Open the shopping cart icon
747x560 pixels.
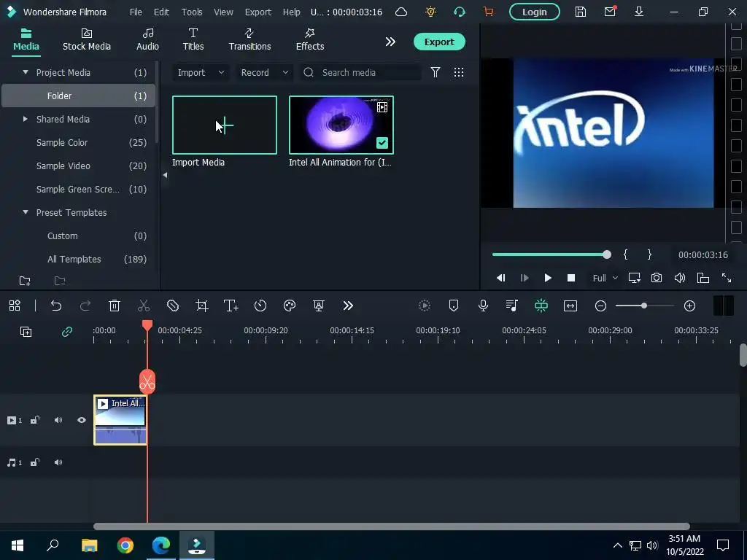(x=488, y=12)
